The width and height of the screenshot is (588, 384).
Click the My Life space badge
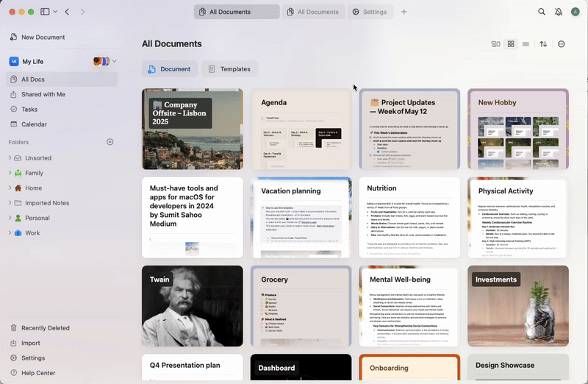14,61
